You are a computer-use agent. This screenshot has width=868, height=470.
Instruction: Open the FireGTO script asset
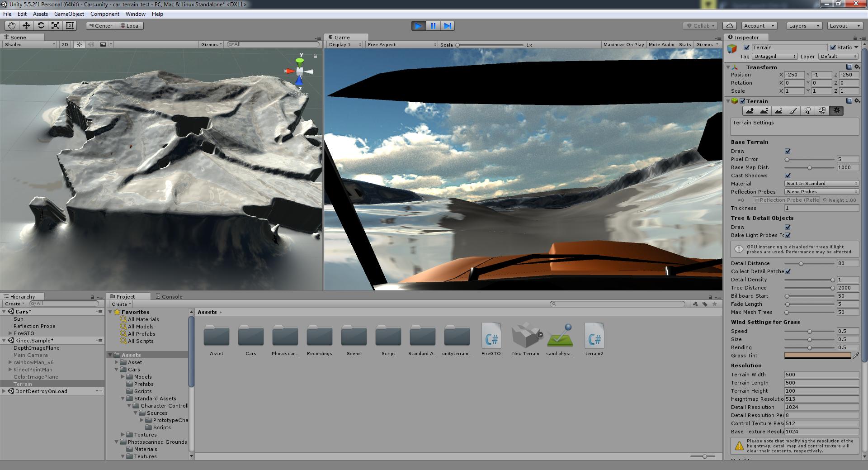tap(491, 339)
